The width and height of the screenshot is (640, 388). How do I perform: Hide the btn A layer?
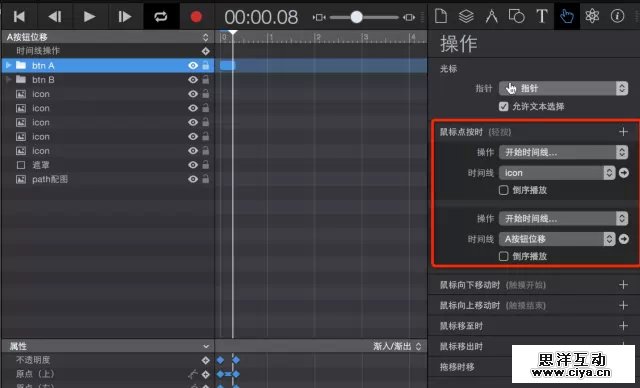[x=193, y=65]
